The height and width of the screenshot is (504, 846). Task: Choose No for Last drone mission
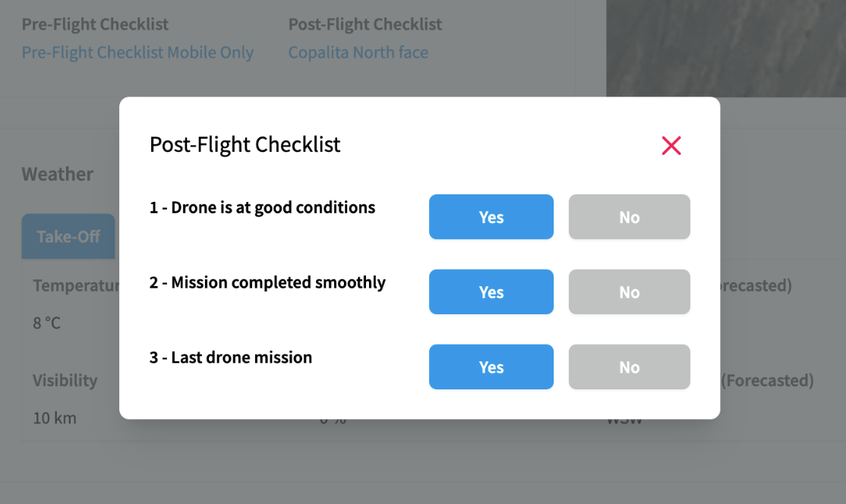click(629, 367)
